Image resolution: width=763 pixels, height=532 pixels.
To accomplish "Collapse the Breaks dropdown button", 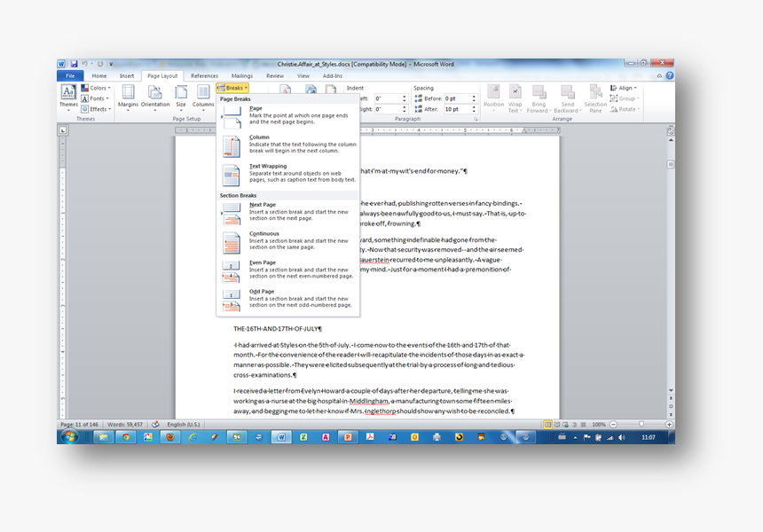I will pyautogui.click(x=232, y=88).
